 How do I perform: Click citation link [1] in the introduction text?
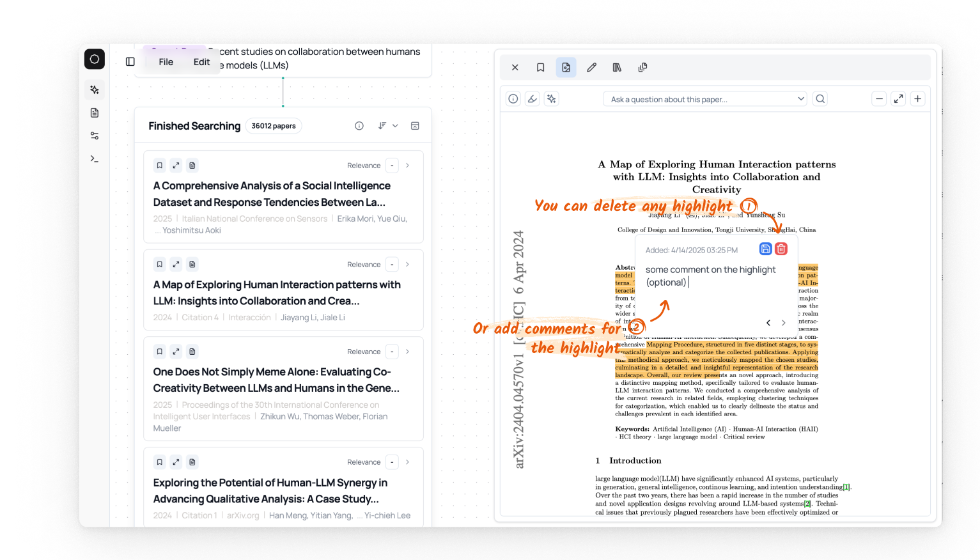click(845, 486)
